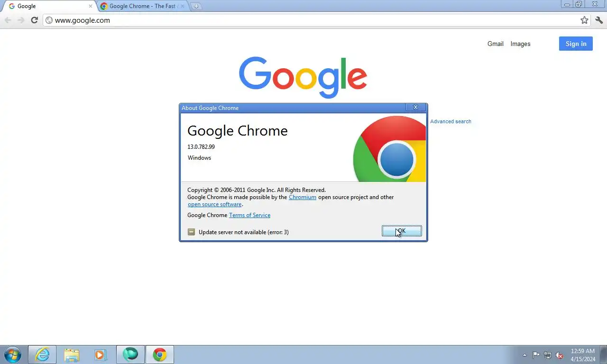The height and width of the screenshot is (364, 607).
Task: Close the Google tab
Action: click(x=91, y=6)
